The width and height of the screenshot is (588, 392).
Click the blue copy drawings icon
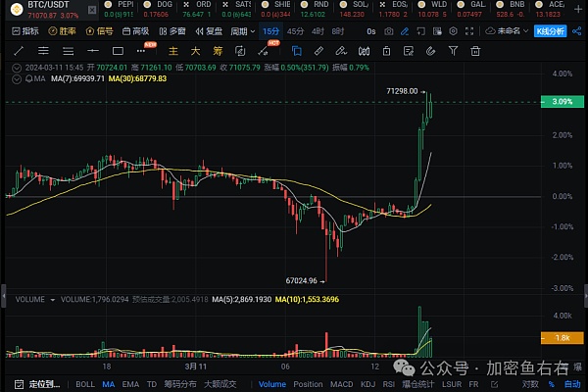(296, 51)
